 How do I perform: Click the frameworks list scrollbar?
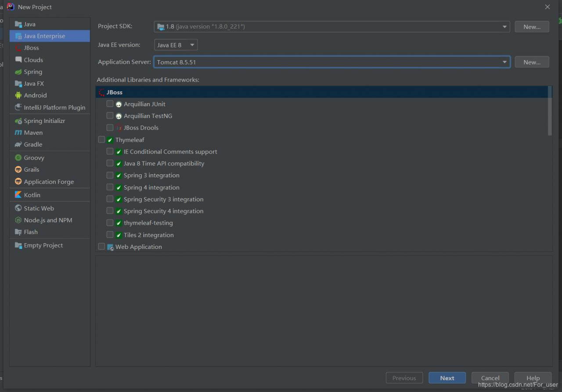click(x=550, y=111)
